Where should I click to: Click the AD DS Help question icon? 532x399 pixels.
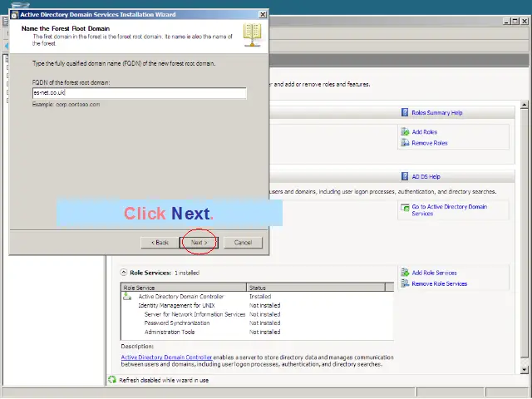click(x=405, y=176)
